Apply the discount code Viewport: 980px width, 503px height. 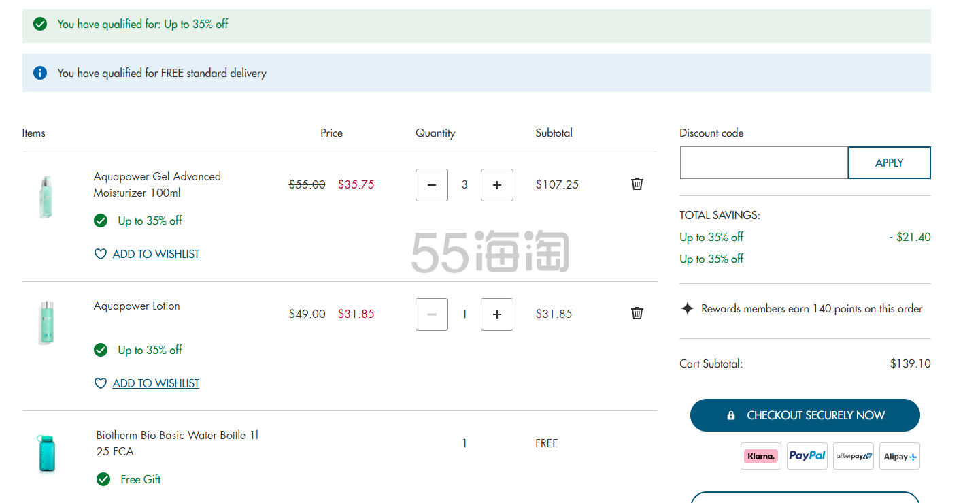pos(890,163)
